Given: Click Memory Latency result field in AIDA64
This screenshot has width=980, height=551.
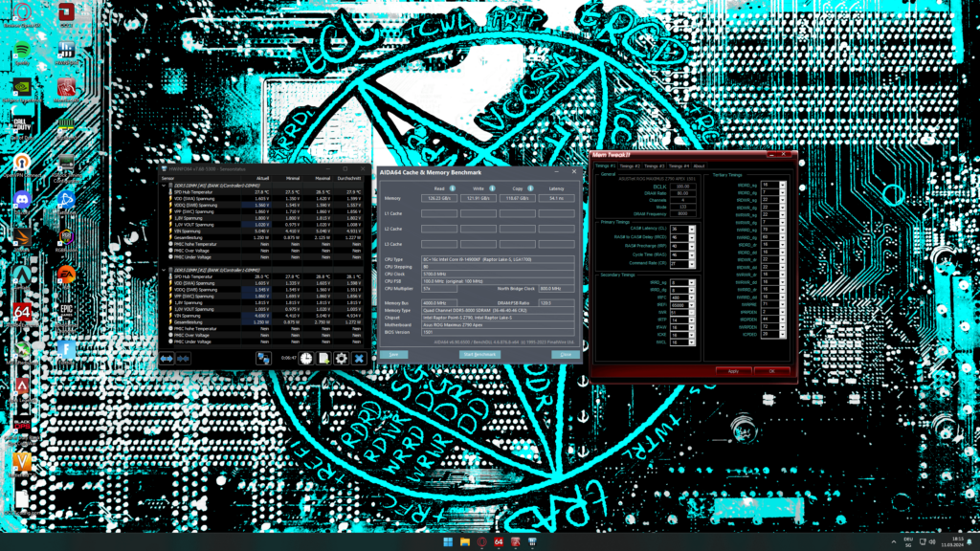Looking at the screenshot, I should click(x=556, y=198).
